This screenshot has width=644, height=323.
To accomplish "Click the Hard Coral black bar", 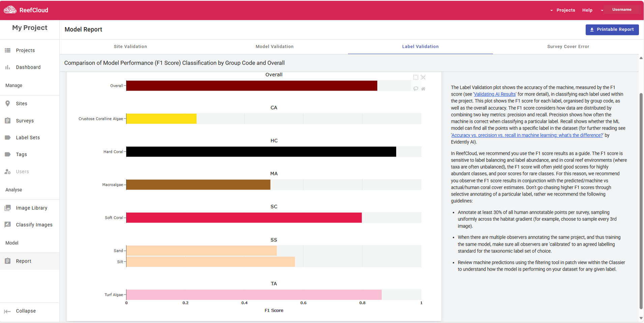I will [x=261, y=152].
